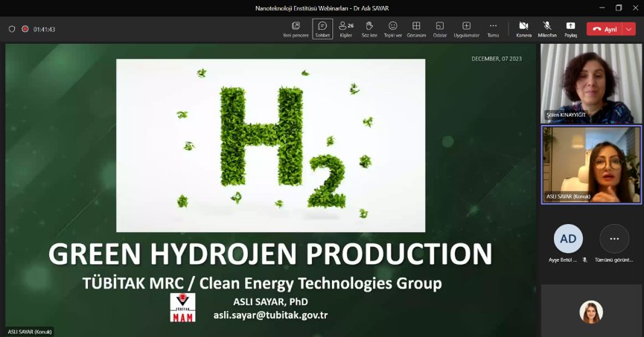The width and height of the screenshot is (644, 337).
Task: Click the red recording indicator
Action: click(25, 29)
